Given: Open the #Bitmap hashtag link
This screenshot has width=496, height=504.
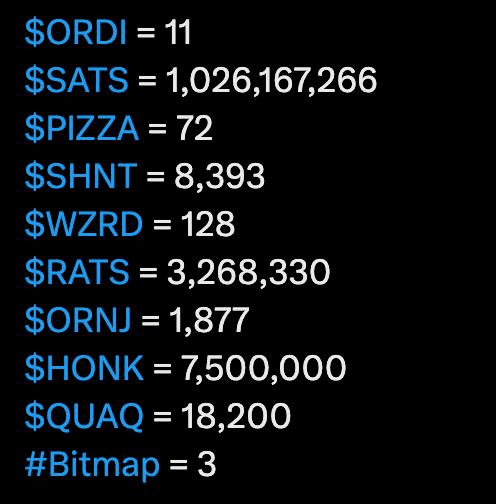Looking at the screenshot, I should pyautogui.click(x=92, y=464).
